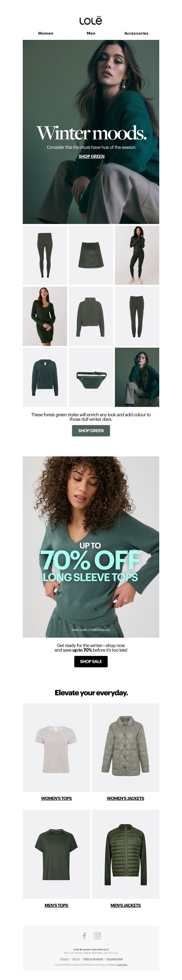Open the Accessories navigation tab
This screenshot has width=182, height=980.
[136, 34]
